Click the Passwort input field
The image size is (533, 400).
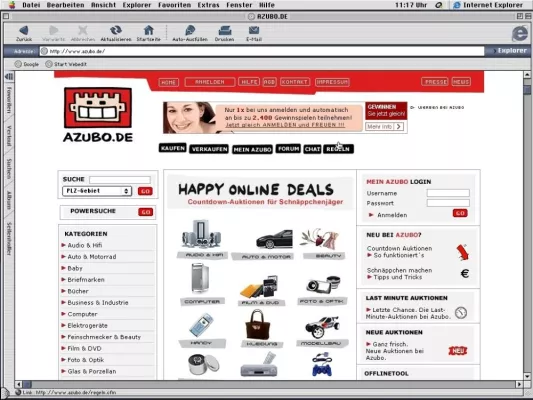click(x=448, y=203)
